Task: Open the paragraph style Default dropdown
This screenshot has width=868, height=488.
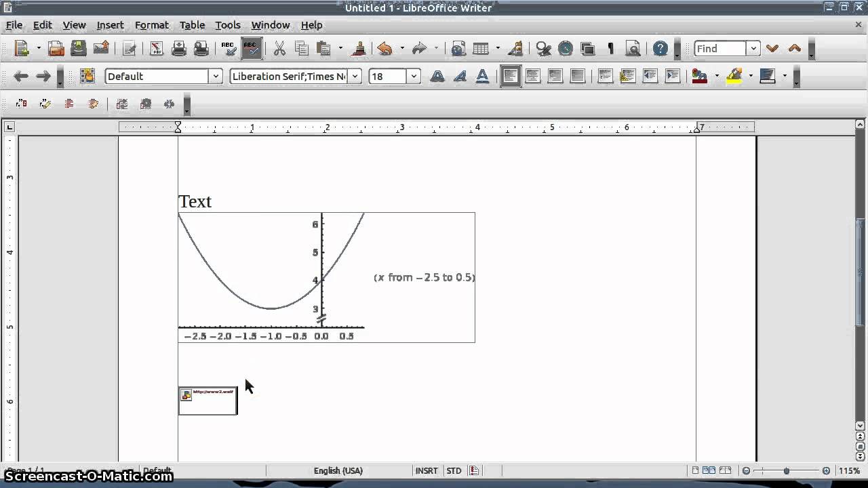Action: (216, 76)
